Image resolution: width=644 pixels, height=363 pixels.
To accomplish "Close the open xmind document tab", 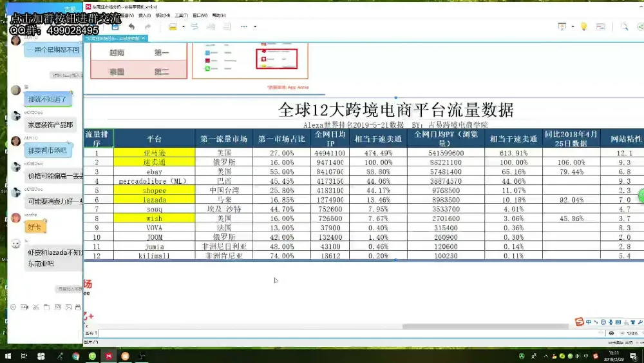I will [x=144, y=38].
